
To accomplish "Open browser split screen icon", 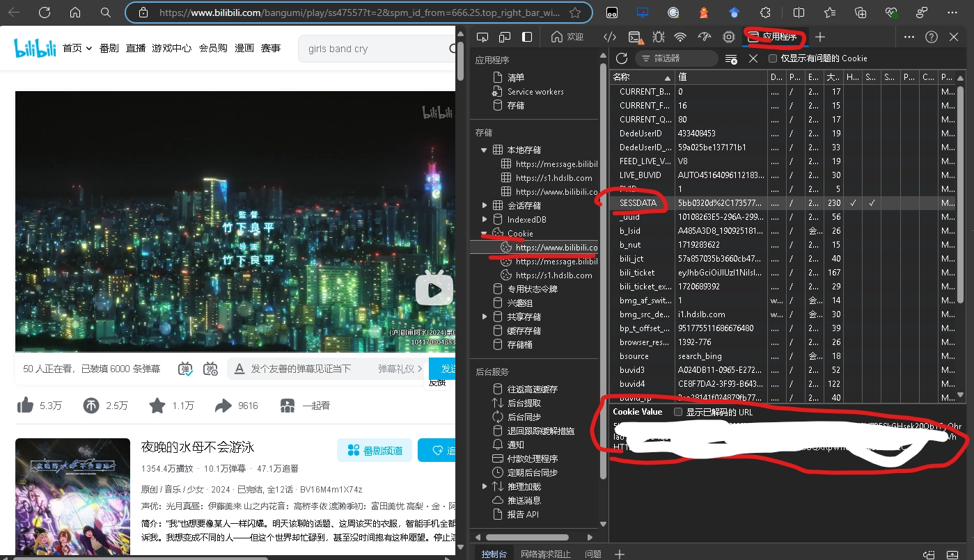I will [799, 13].
